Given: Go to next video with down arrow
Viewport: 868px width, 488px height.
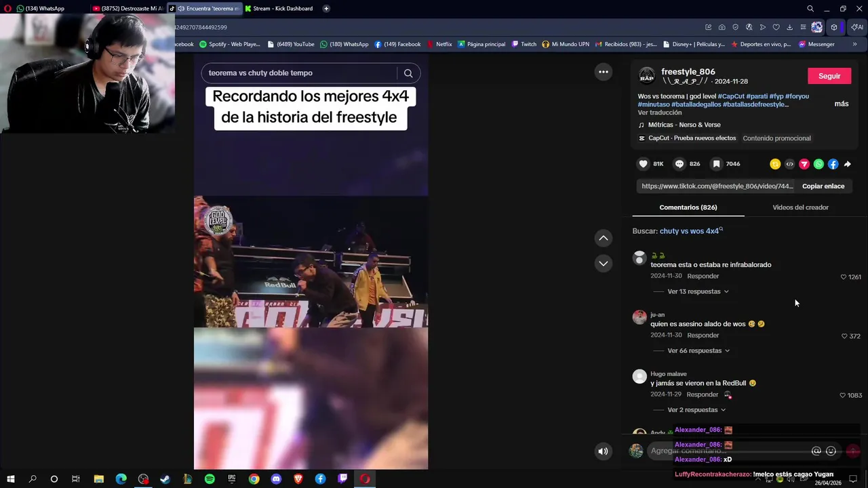Looking at the screenshot, I should (603, 264).
